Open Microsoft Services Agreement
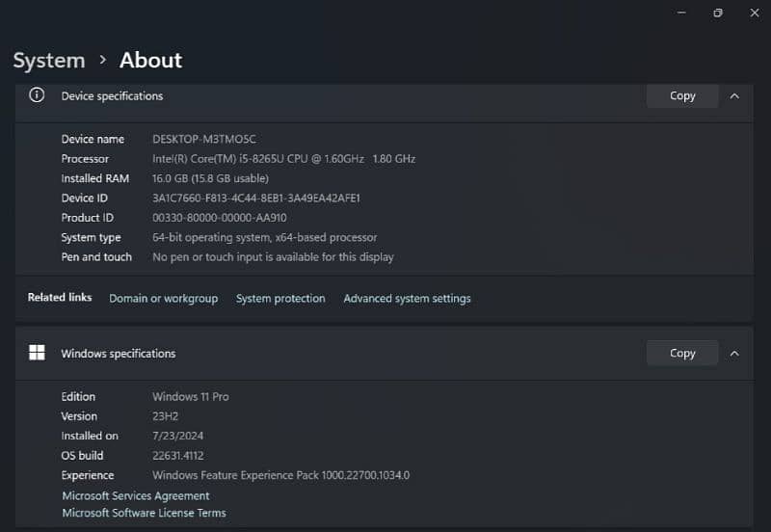 (135, 495)
